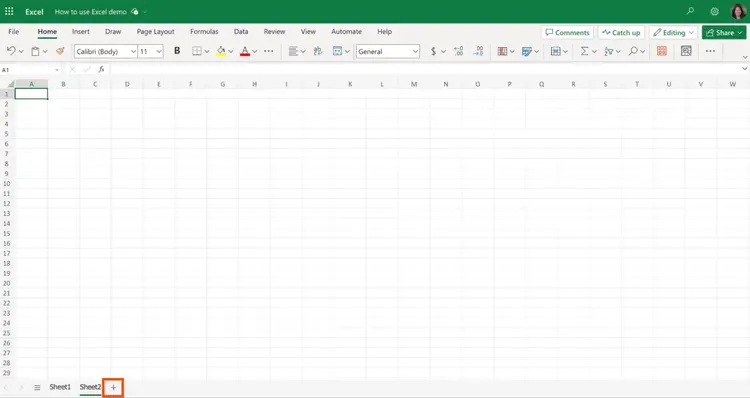Screen dimensions: 750x398
Task: Select column D header
Action: (x=127, y=84)
